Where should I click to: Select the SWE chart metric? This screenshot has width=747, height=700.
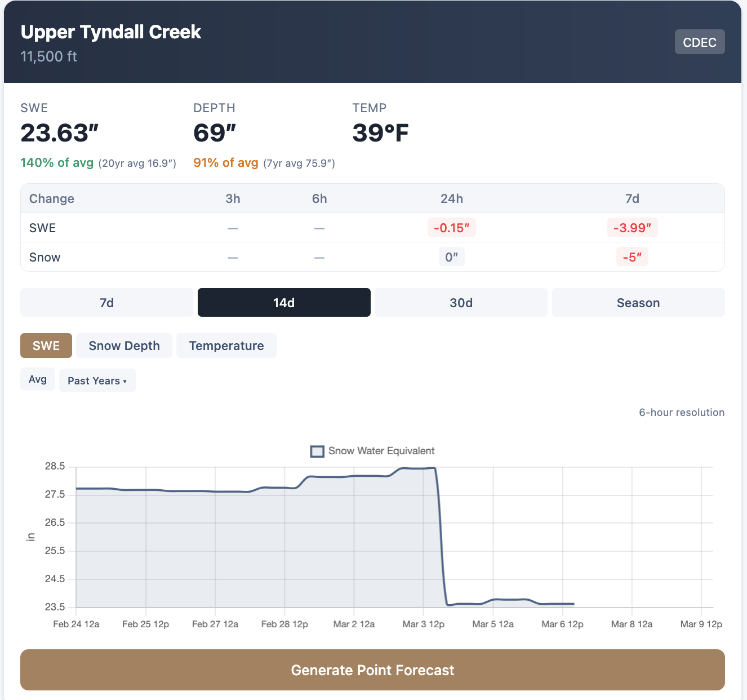46,345
